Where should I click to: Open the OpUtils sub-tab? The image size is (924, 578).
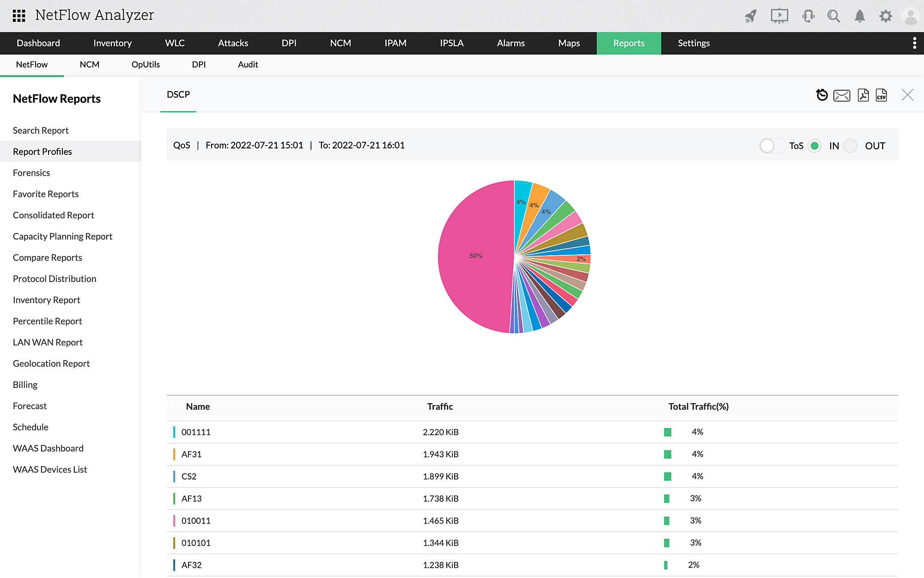pyautogui.click(x=146, y=64)
